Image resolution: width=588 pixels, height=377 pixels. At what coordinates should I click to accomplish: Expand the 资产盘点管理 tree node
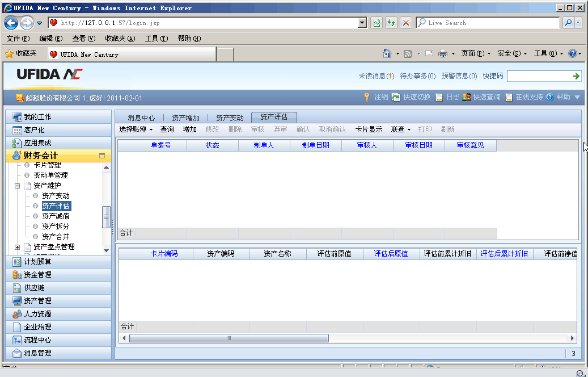(17, 247)
